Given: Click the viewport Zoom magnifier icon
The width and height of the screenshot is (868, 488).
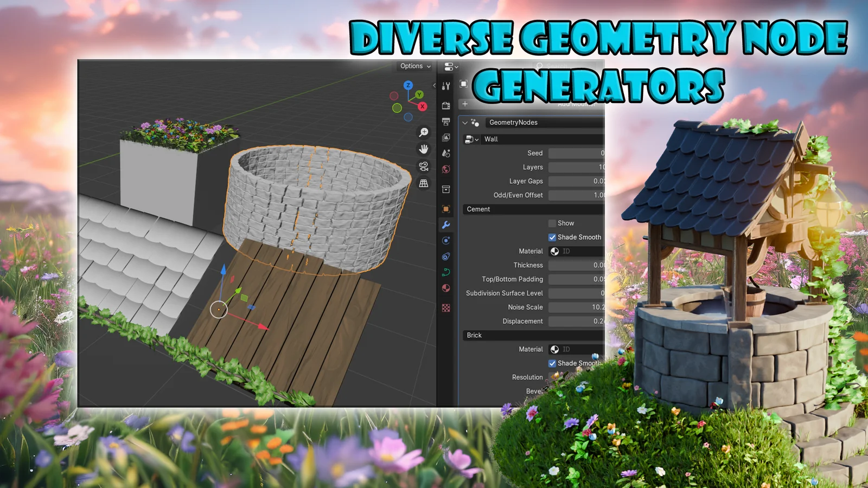Looking at the screenshot, I should coord(423,132).
